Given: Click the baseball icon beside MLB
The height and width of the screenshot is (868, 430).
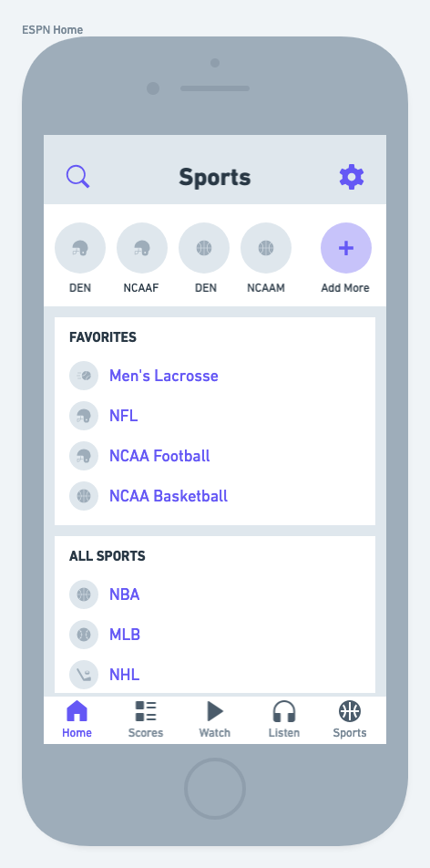Looking at the screenshot, I should click(x=84, y=635).
